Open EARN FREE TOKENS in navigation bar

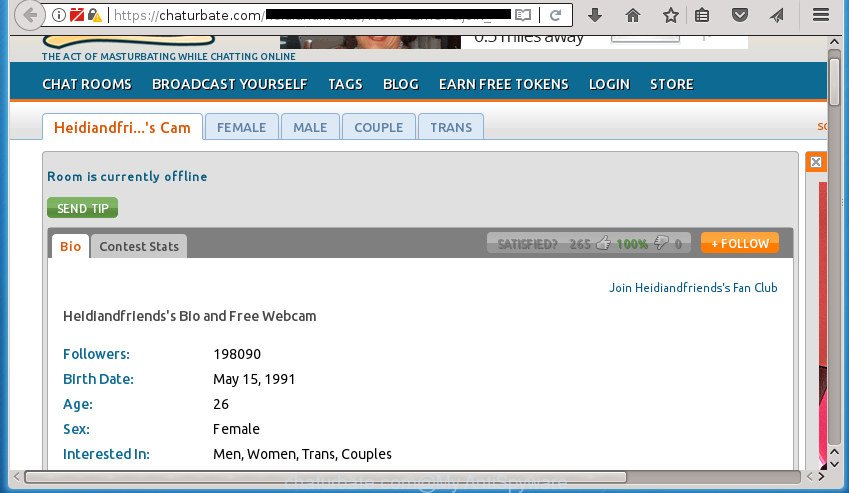click(x=504, y=84)
